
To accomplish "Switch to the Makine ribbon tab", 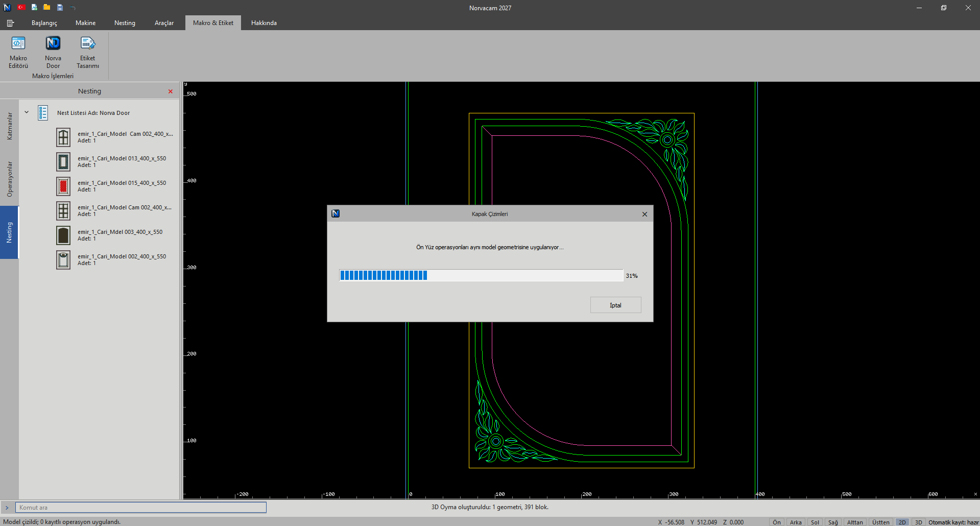I will click(85, 23).
